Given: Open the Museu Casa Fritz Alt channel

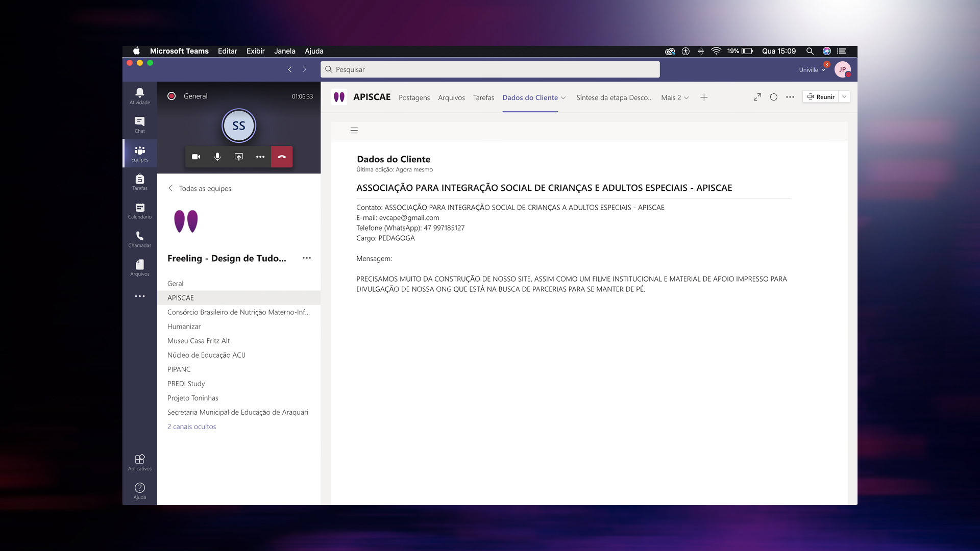Looking at the screenshot, I should pyautogui.click(x=239, y=341).
